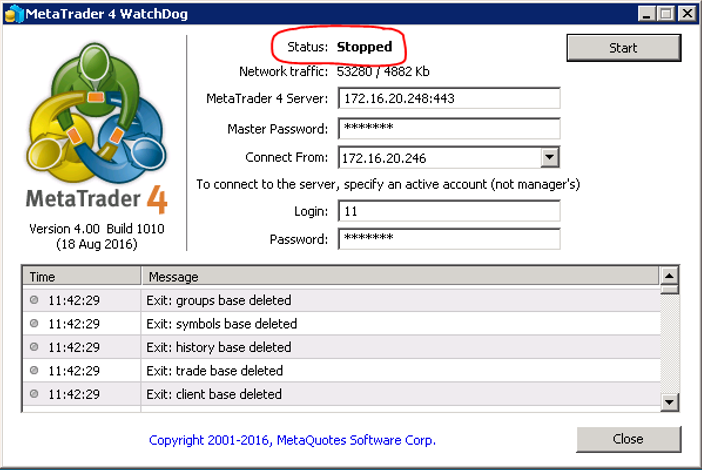Click the Start button
Image resolution: width=702 pixels, height=470 pixels.
tap(624, 47)
